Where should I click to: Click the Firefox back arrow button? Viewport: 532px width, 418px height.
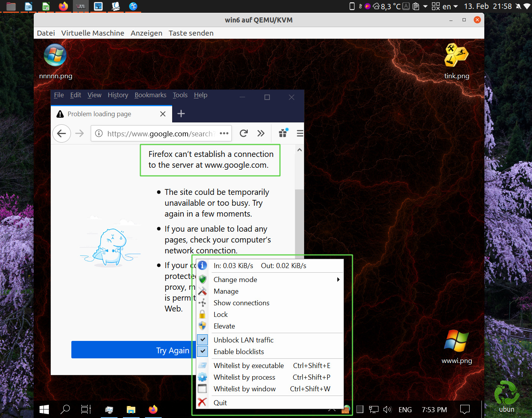pyautogui.click(x=62, y=133)
